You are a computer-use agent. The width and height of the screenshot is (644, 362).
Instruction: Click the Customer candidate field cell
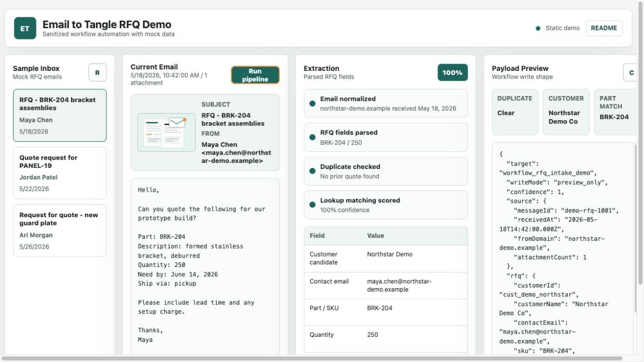333,258
